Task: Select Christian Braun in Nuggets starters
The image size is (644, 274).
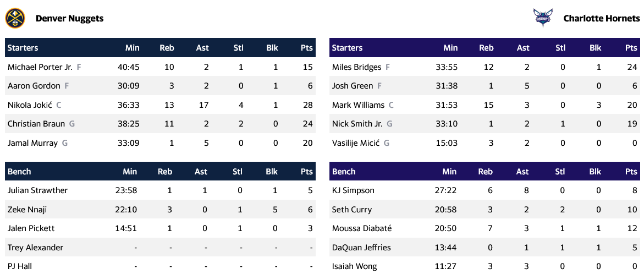Action: pyautogui.click(x=36, y=124)
